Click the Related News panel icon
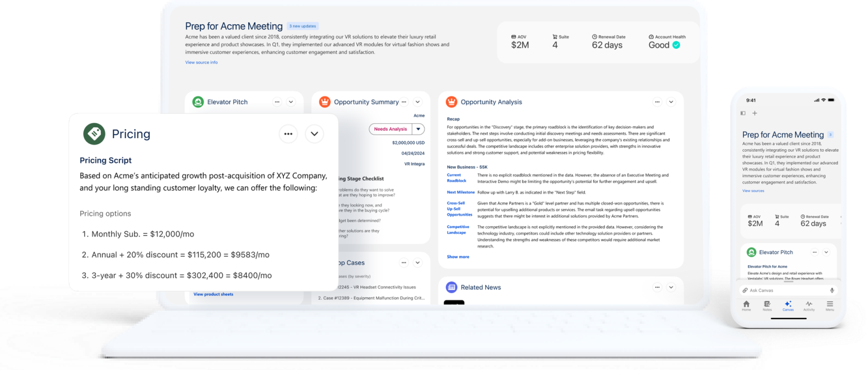868x370 pixels. 452,287
